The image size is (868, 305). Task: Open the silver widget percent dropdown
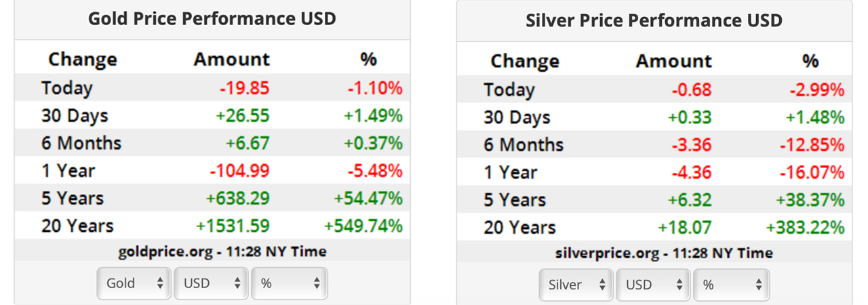coord(731,285)
